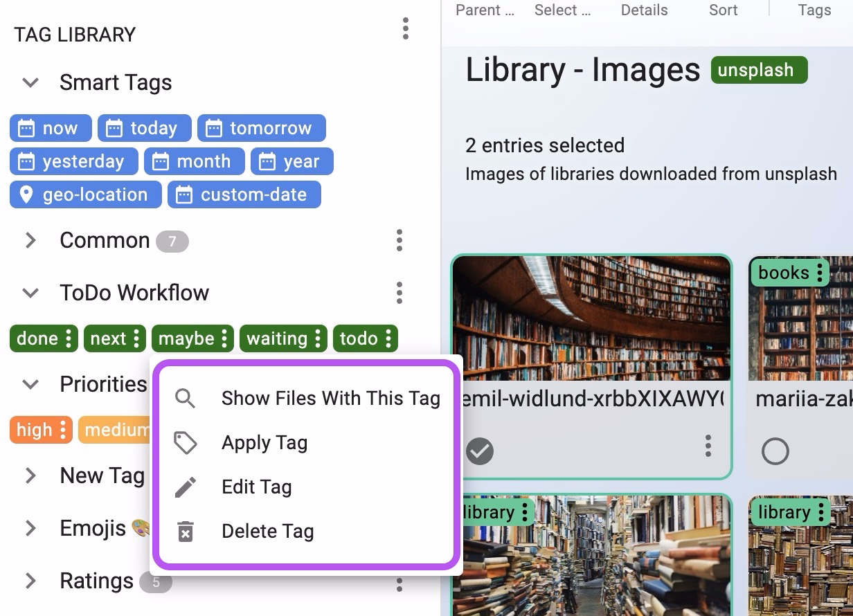Select the mariia-zak image via its empty circle
This screenshot has height=616, width=853.
click(775, 451)
